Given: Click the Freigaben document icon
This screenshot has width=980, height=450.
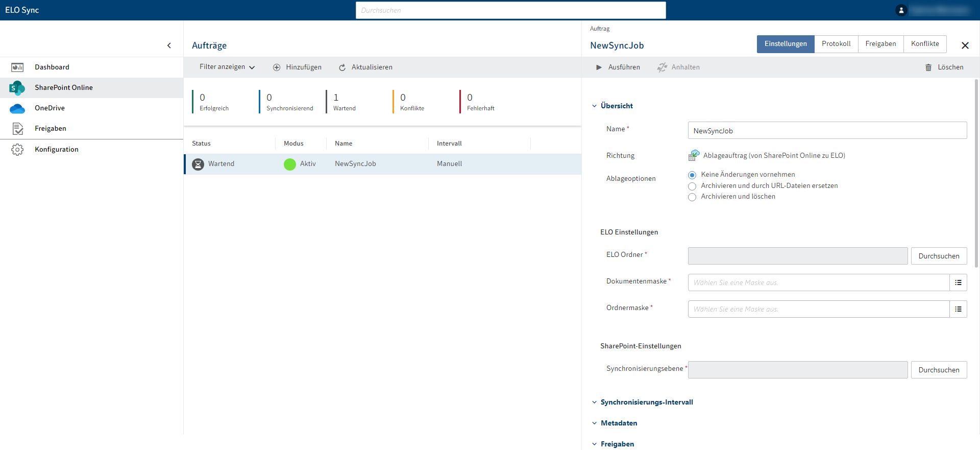Looking at the screenshot, I should pos(17,129).
